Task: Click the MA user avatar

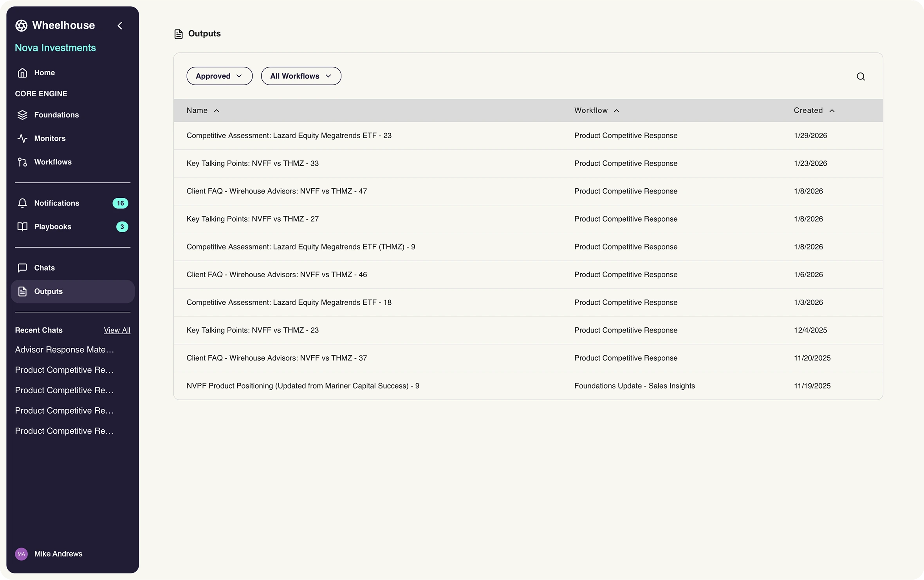Action: [21, 554]
